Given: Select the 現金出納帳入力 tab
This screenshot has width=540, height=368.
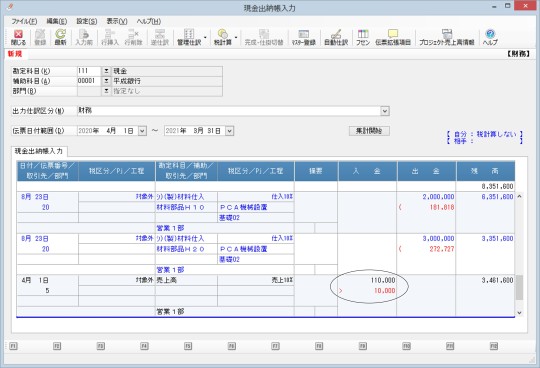Looking at the screenshot, I should coord(39,151).
